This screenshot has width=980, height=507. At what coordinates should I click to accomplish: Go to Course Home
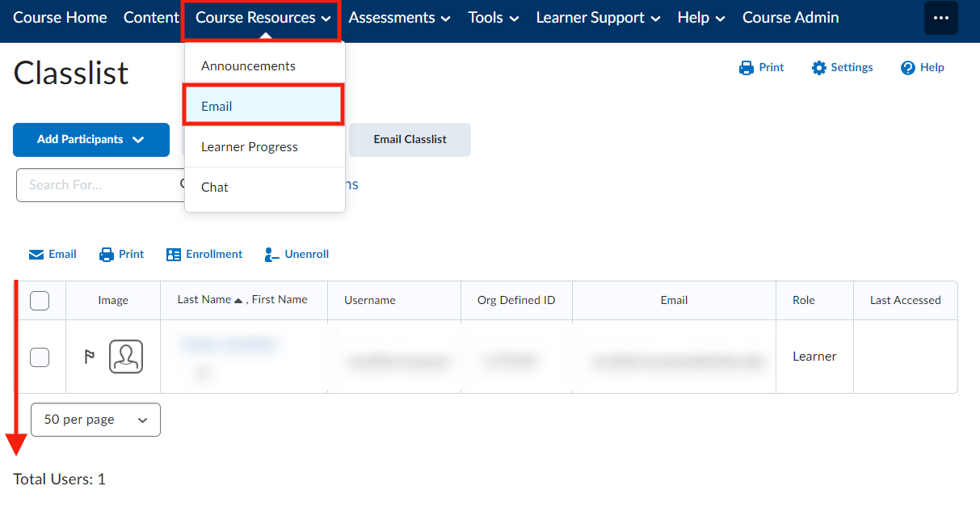click(x=60, y=18)
